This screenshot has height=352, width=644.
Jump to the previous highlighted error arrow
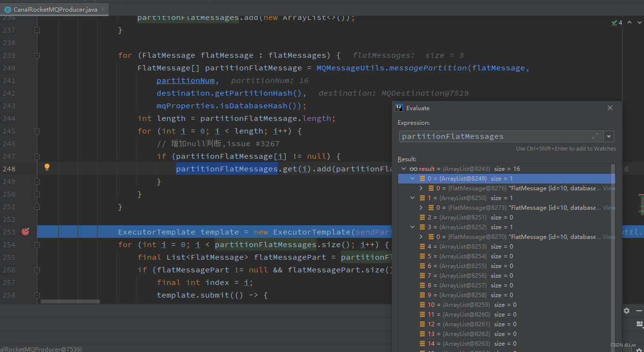click(629, 22)
